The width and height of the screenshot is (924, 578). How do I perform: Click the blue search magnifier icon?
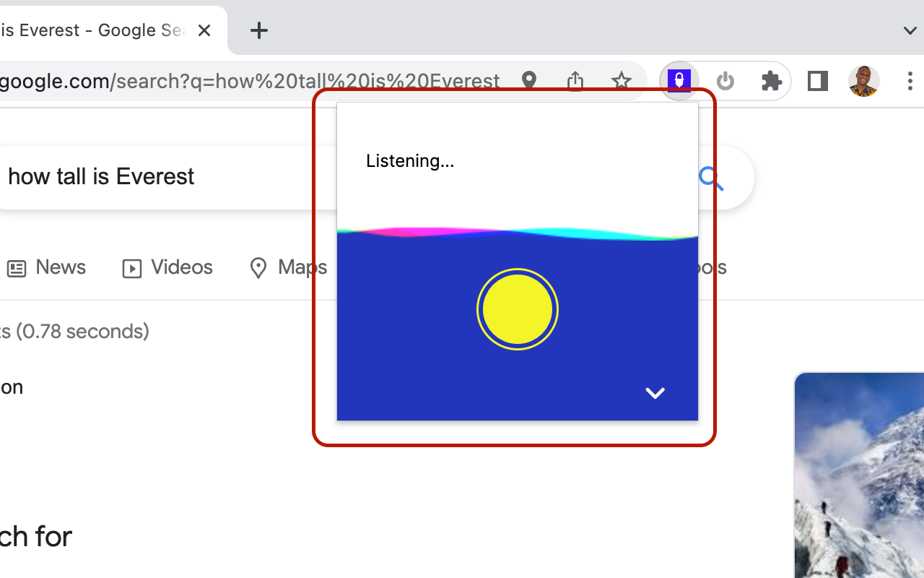tap(711, 178)
